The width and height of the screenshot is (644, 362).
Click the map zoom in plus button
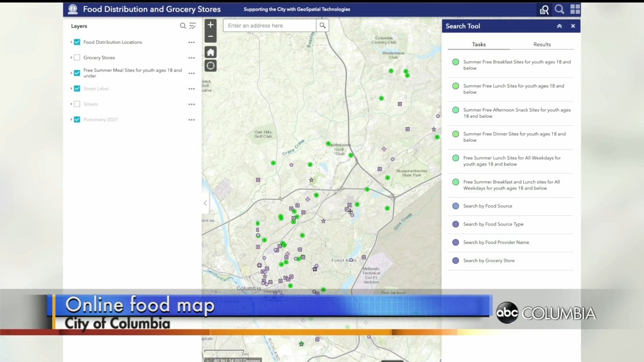pos(210,25)
